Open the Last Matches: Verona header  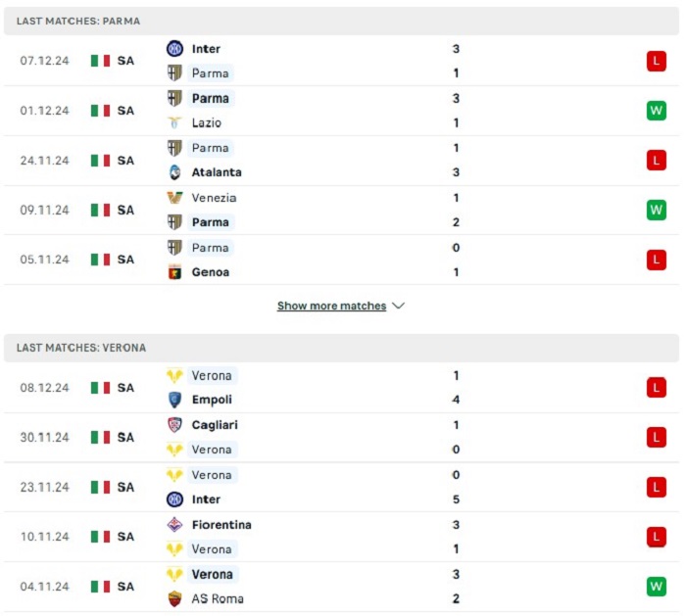pos(341,348)
